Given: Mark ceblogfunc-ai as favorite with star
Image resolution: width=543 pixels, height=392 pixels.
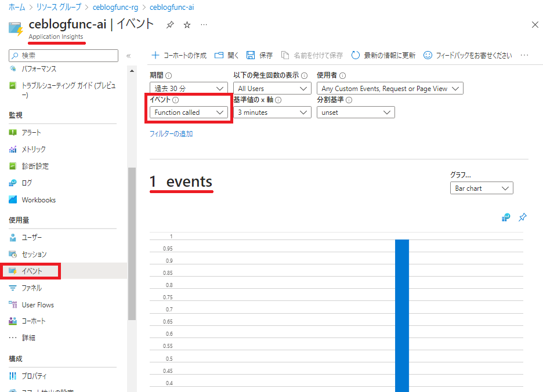Looking at the screenshot, I should pyautogui.click(x=187, y=25).
